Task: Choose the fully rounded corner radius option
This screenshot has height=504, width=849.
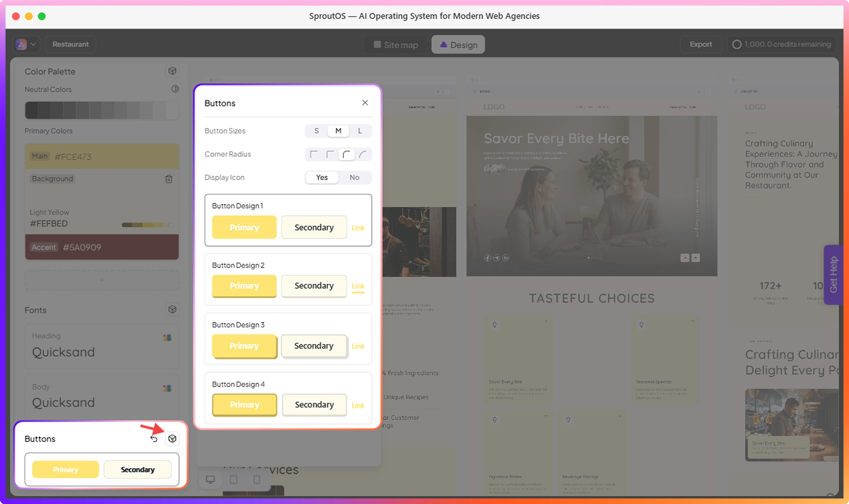Action: pyautogui.click(x=363, y=154)
